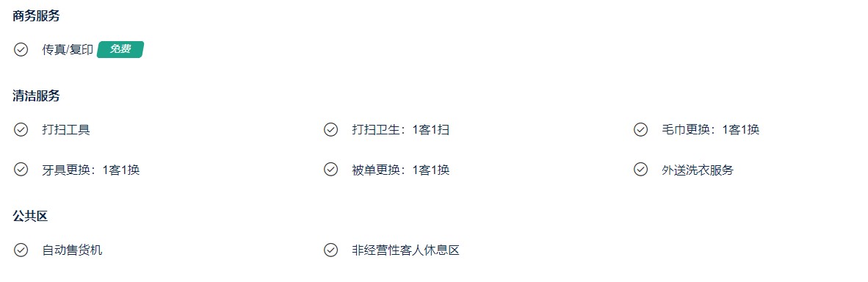Click the 毛巾更换：1客1换 text

711,130
